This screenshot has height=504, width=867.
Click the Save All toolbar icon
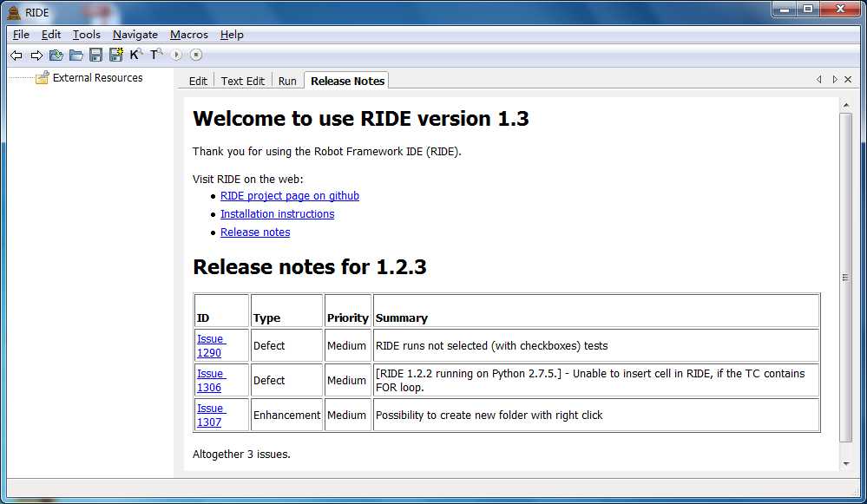click(x=116, y=54)
